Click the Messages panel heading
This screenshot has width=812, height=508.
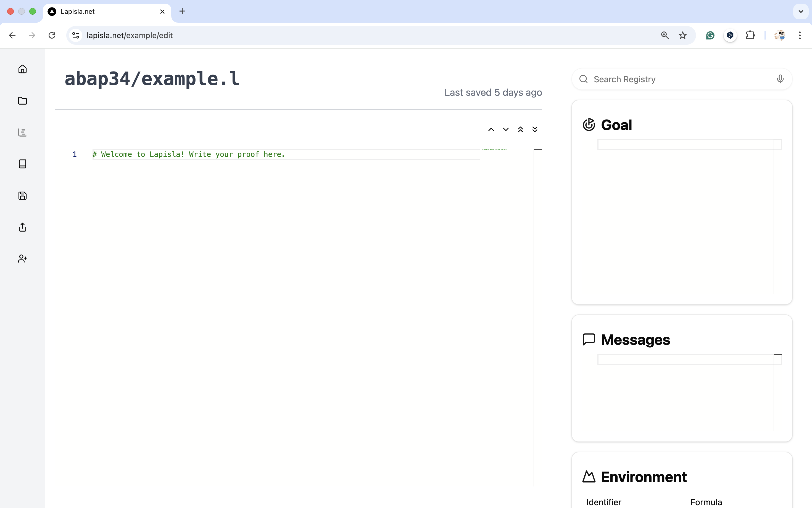[x=635, y=340]
